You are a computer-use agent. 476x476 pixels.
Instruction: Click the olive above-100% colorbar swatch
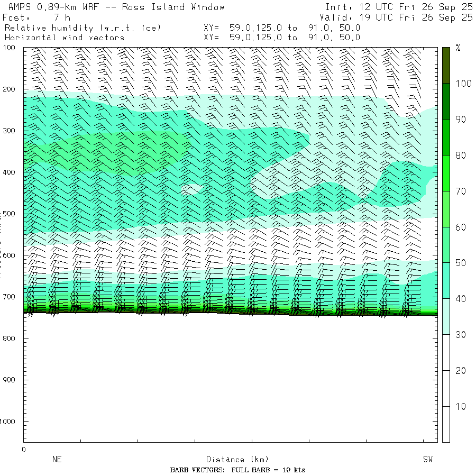click(x=446, y=65)
